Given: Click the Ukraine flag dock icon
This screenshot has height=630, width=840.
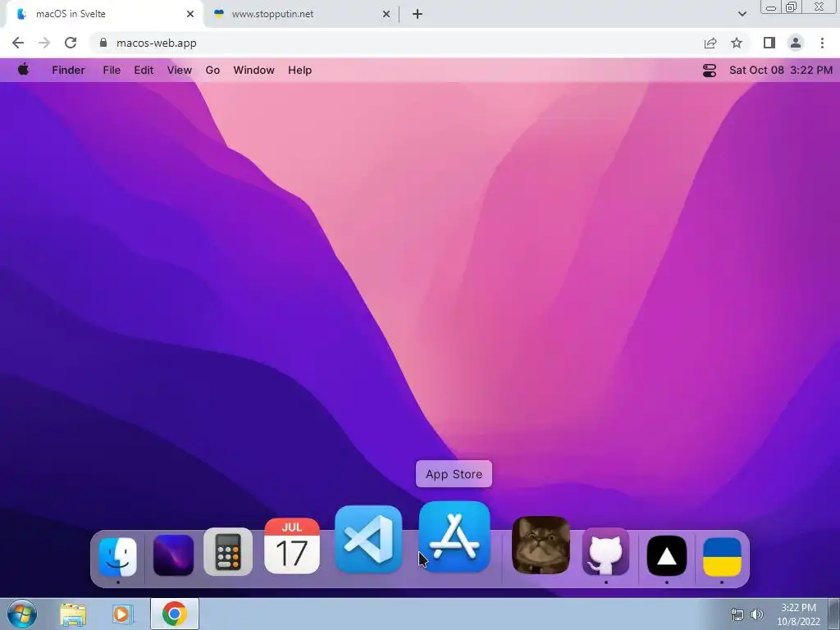Looking at the screenshot, I should (x=722, y=557).
